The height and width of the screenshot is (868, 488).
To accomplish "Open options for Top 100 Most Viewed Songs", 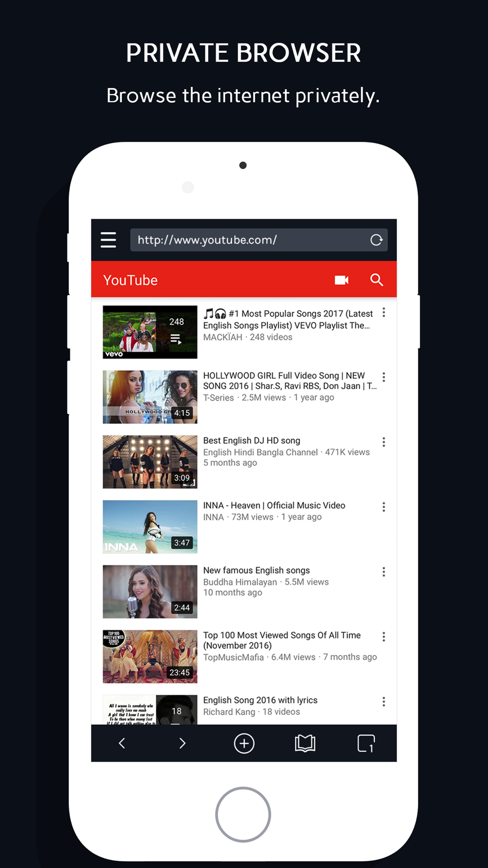I will (x=384, y=637).
